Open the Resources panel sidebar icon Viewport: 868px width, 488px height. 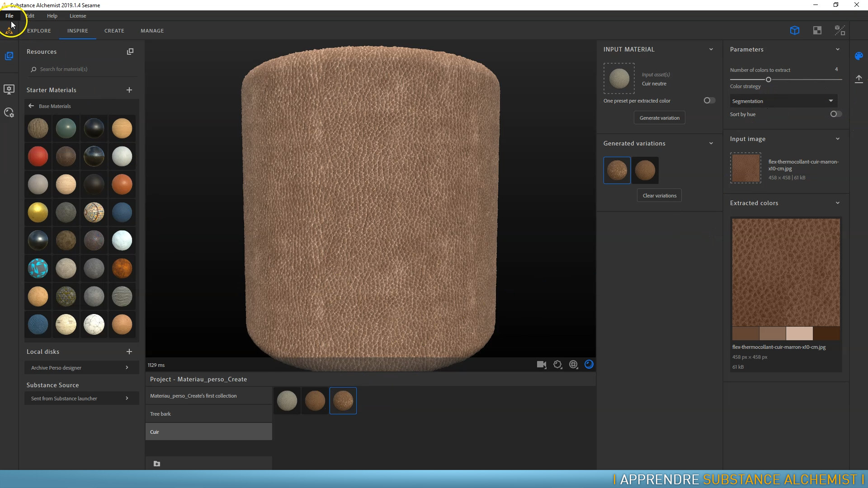pos(9,56)
